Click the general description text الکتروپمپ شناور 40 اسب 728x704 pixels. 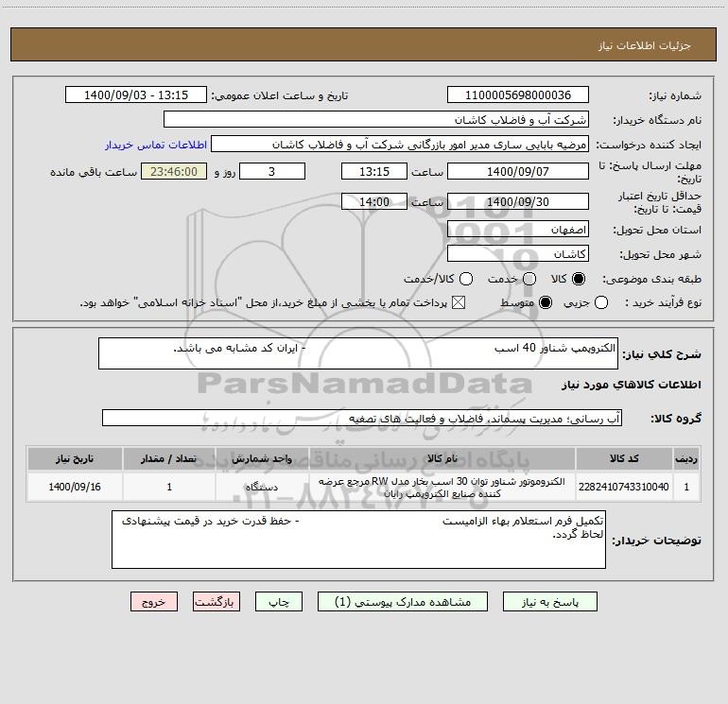click(x=555, y=348)
